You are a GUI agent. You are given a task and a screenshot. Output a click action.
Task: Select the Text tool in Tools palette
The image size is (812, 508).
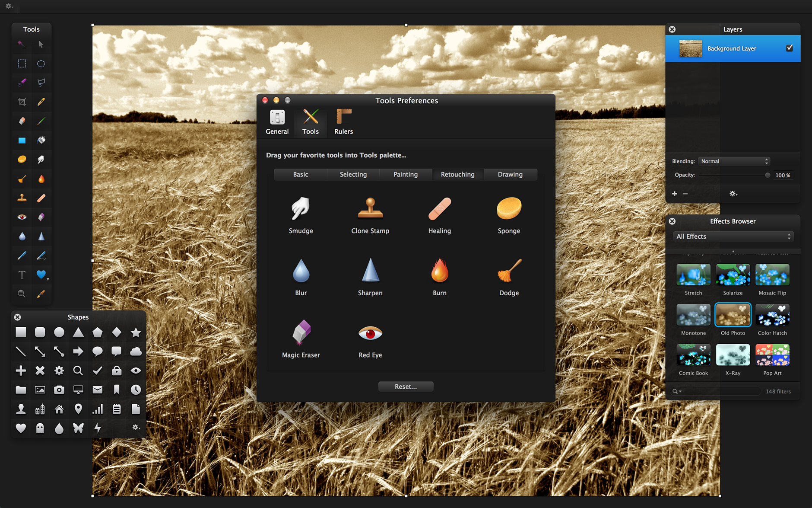(x=22, y=275)
